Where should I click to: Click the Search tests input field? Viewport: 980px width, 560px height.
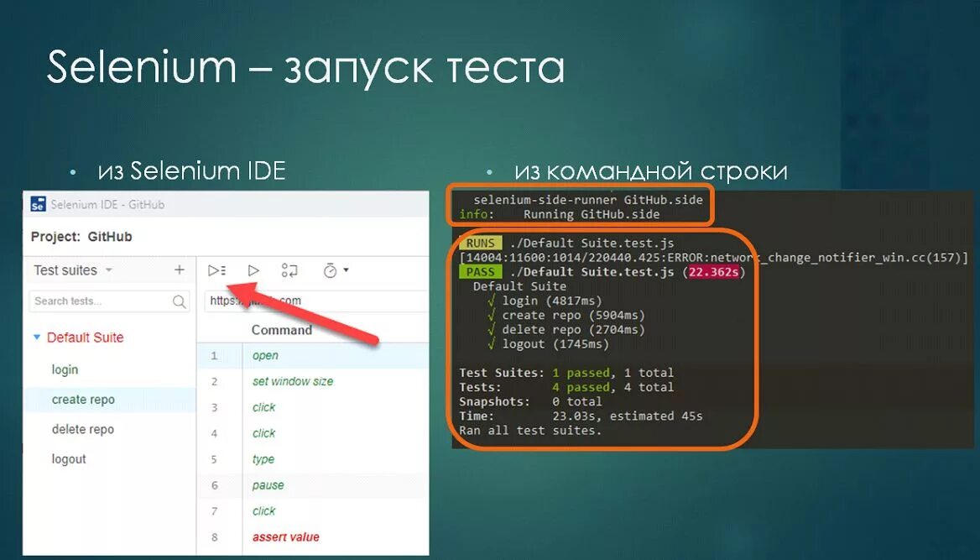point(109,301)
